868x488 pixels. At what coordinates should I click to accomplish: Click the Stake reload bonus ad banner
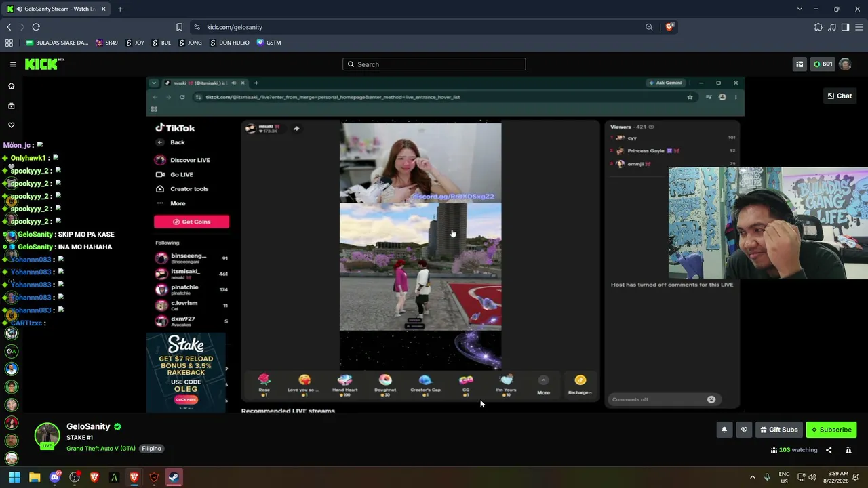186,372
